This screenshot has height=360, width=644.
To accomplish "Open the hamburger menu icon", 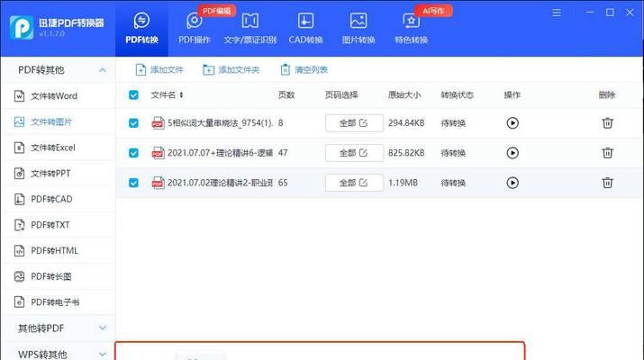I will click(x=557, y=13).
